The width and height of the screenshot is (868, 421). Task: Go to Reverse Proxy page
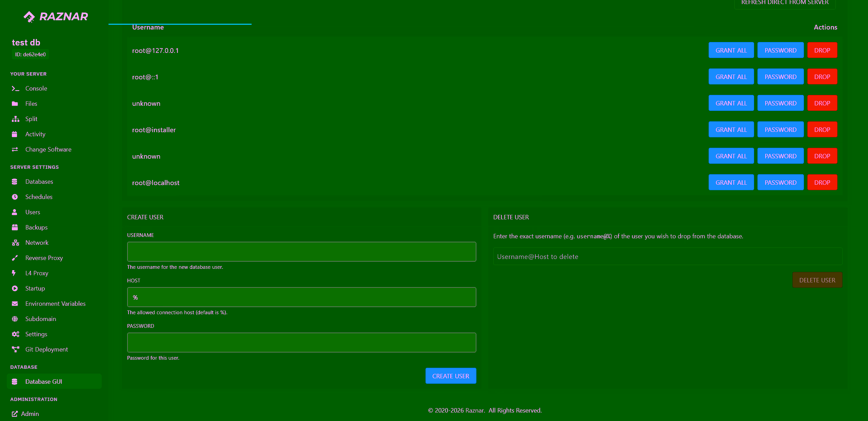pyautogui.click(x=54, y=258)
